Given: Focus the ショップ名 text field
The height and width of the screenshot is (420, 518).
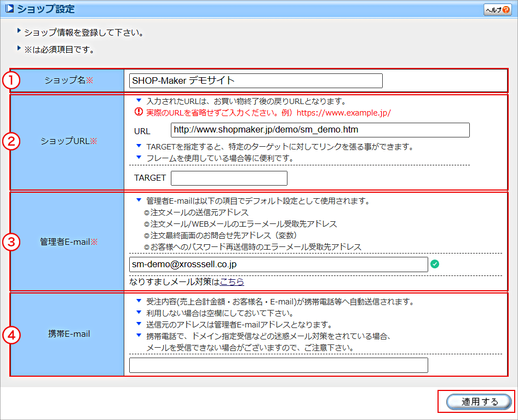Looking at the screenshot, I should [x=256, y=80].
